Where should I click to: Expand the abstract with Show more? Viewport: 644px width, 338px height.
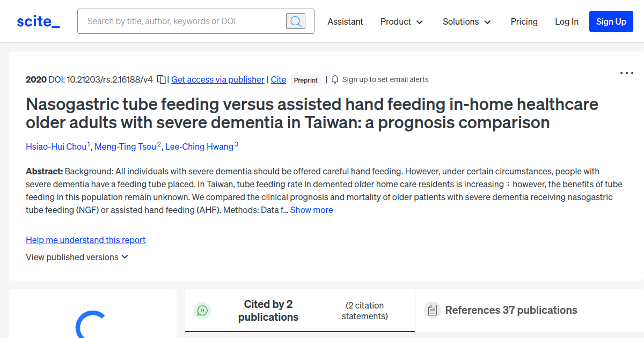pos(311,210)
